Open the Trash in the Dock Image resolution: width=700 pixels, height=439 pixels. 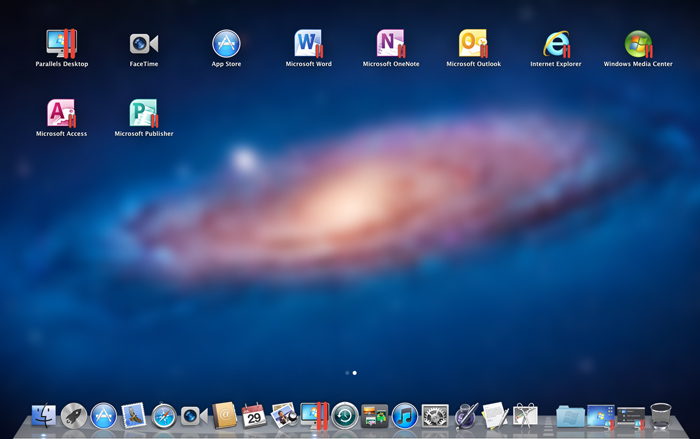(x=661, y=416)
